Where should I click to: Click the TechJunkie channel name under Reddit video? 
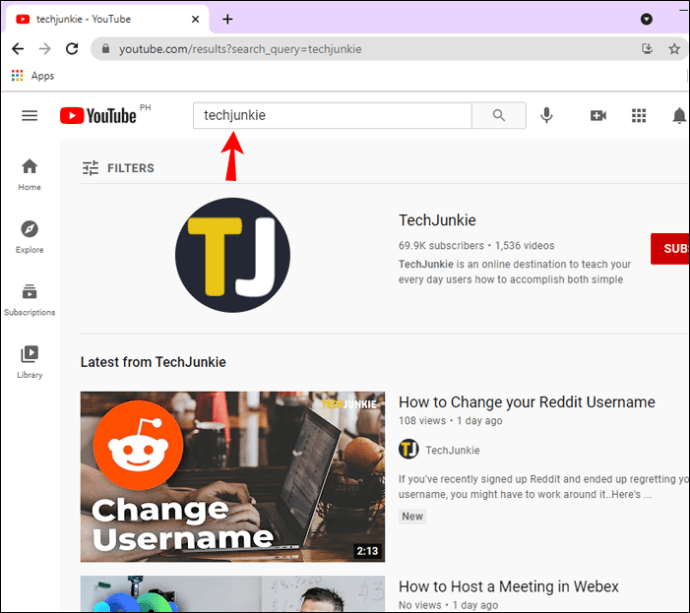[452, 450]
